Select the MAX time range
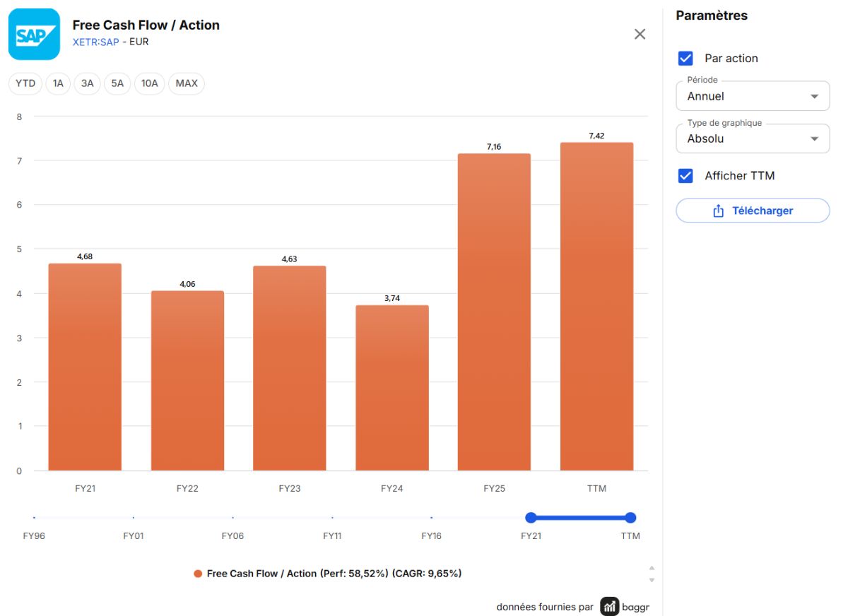This screenshot has width=848, height=616. [x=187, y=83]
